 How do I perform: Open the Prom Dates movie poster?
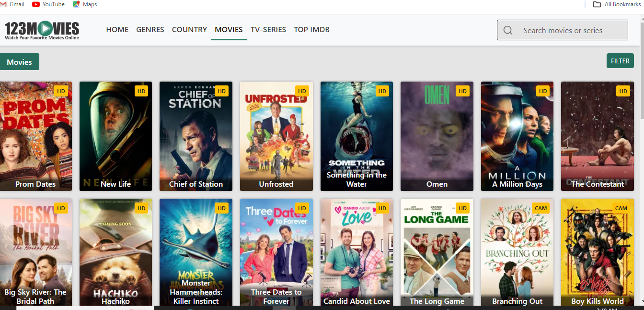[35, 136]
